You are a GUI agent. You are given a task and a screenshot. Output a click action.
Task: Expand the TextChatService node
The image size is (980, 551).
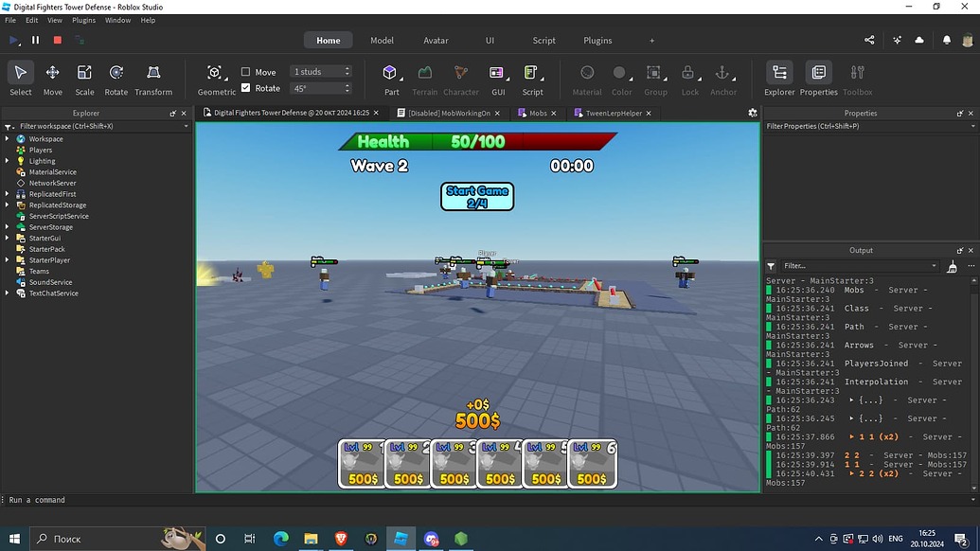tap(7, 293)
